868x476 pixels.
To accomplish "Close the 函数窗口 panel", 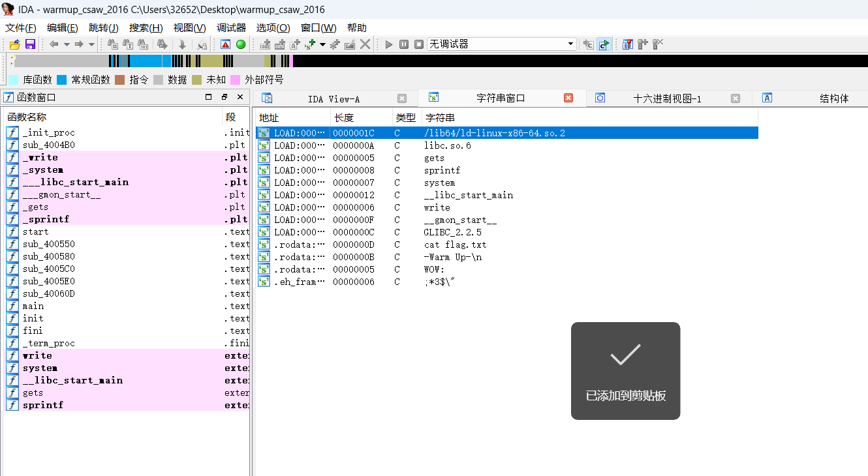I will 240,97.
